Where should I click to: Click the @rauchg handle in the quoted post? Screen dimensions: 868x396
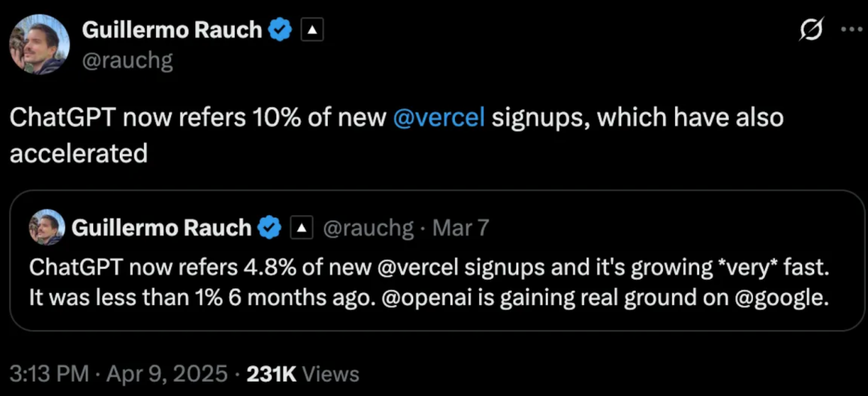367,229
